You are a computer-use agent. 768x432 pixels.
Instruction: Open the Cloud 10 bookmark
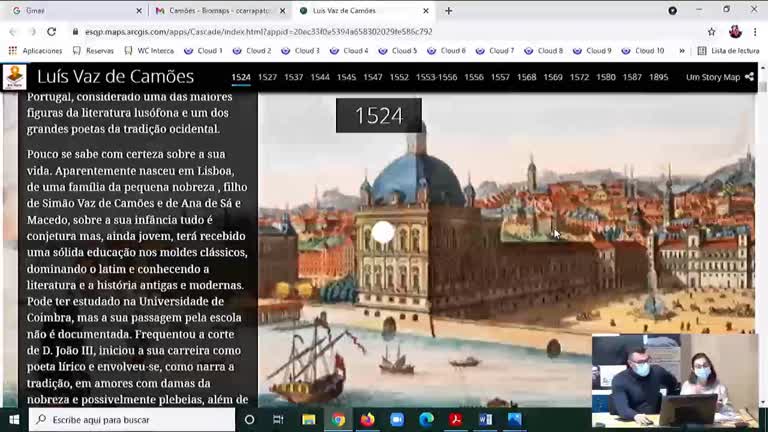click(x=643, y=50)
